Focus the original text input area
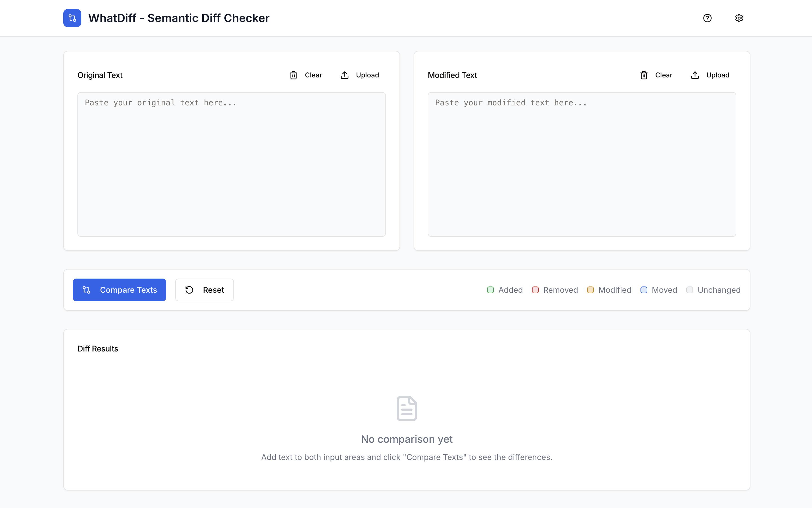Viewport: 812px width, 508px height. (x=231, y=164)
